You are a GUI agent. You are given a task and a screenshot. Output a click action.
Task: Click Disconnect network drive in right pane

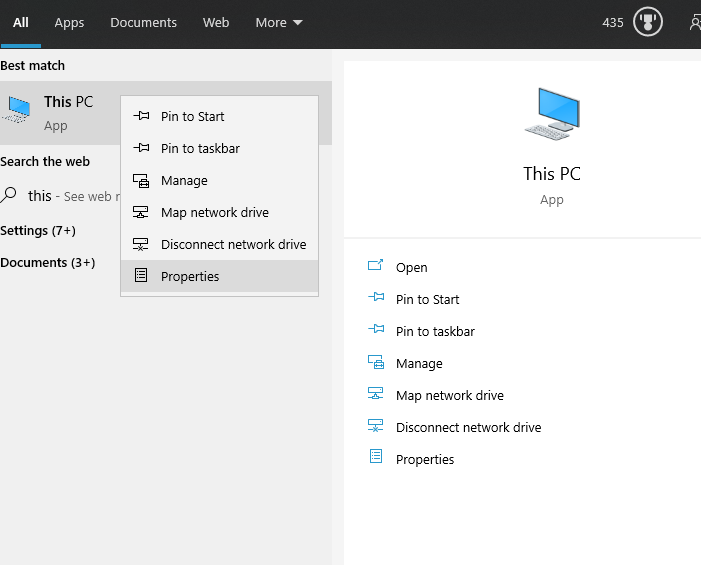pos(468,427)
